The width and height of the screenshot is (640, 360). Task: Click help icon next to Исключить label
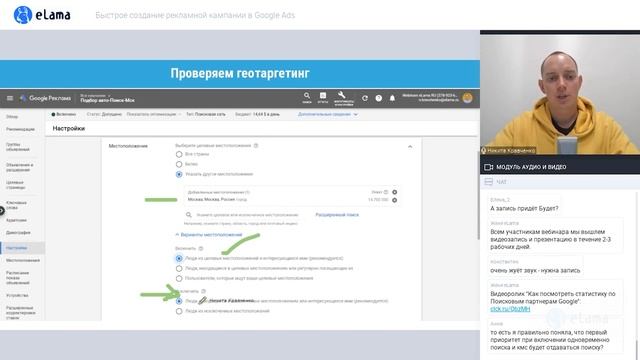204,291
